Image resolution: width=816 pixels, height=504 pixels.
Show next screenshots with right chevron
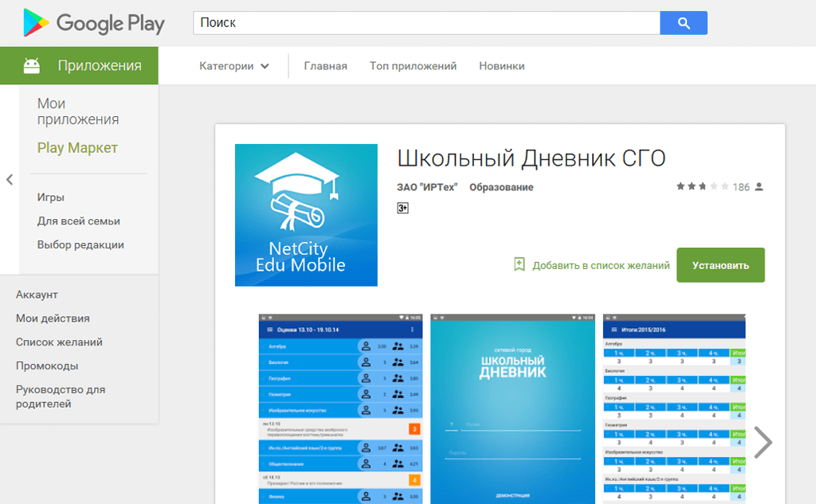coord(763,443)
